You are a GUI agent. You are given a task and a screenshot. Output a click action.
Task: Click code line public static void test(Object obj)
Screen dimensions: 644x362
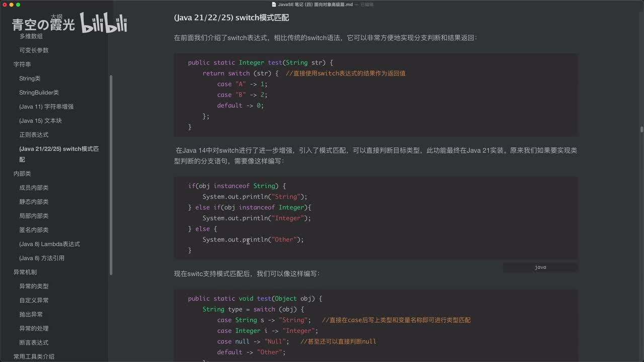pyautogui.click(x=255, y=299)
